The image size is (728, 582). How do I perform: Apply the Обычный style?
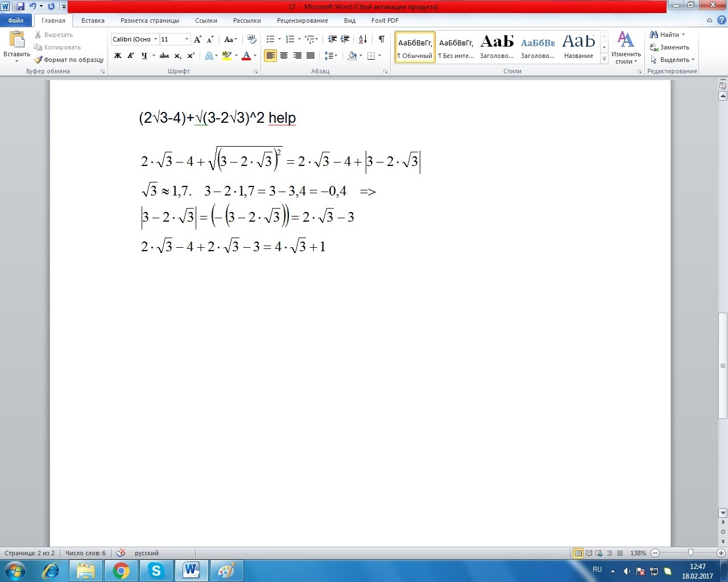415,47
